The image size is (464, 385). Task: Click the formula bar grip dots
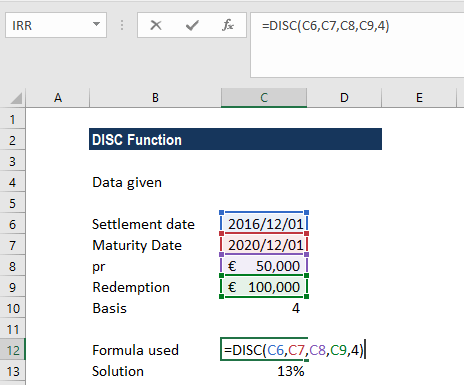coord(122,25)
